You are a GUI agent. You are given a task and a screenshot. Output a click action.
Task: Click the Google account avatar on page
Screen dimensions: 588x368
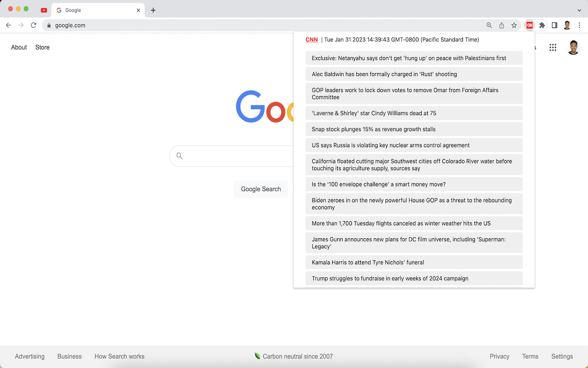[x=573, y=47]
